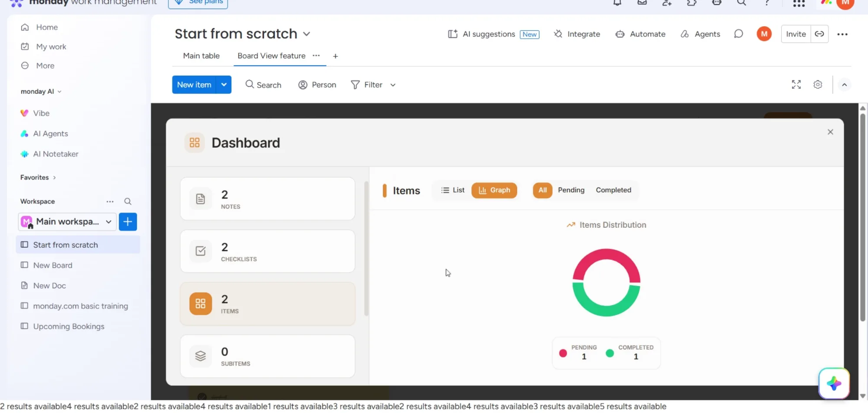Click the orange M board member avatar
Image resolution: width=868 pixels, height=413 pixels.
[x=764, y=34]
